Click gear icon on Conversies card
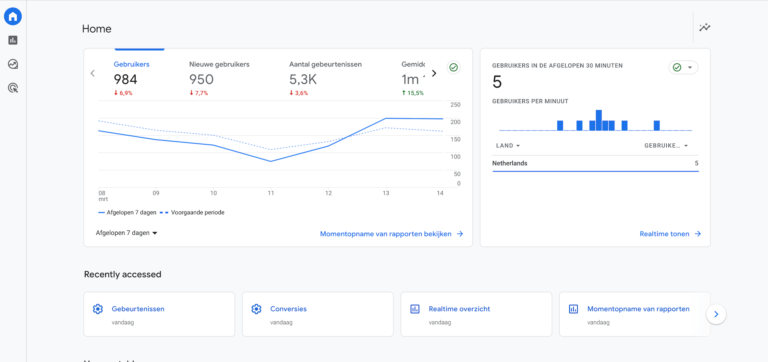The width and height of the screenshot is (768, 362). coord(256,309)
